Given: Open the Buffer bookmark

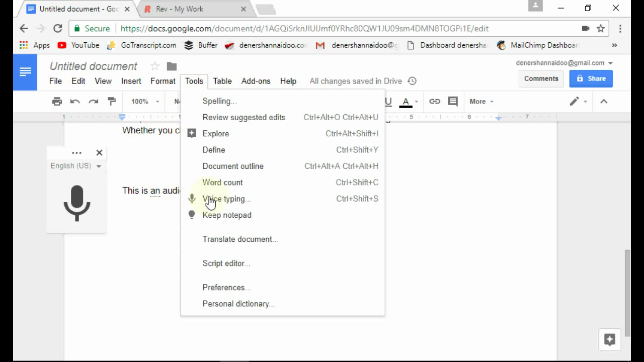Looking at the screenshot, I should (x=201, y=45).
